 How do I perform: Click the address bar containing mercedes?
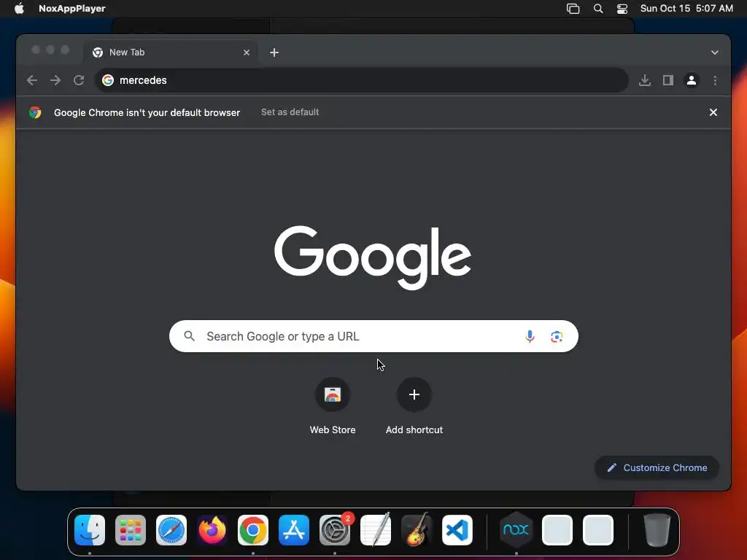361,80
